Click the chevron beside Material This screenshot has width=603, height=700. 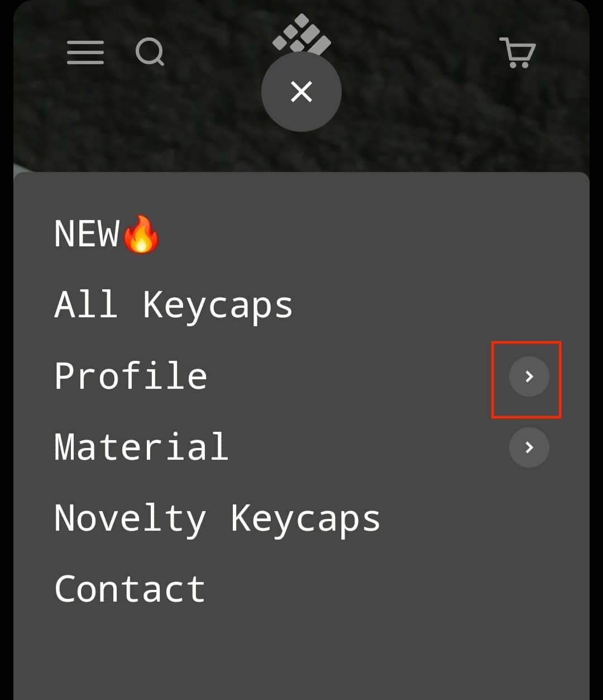tap(528, 447)
